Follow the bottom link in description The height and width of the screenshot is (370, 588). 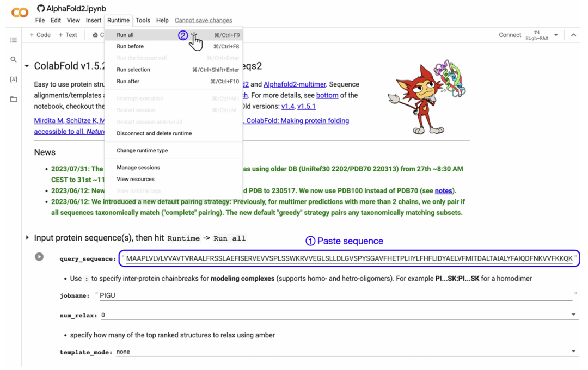click(x=327, y=95)
